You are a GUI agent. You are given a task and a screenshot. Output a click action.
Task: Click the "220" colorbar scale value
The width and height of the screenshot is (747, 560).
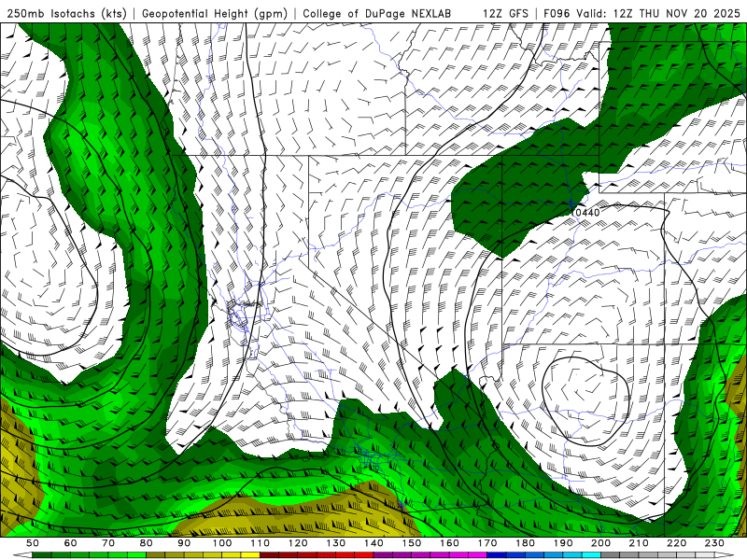click(677, 543)
